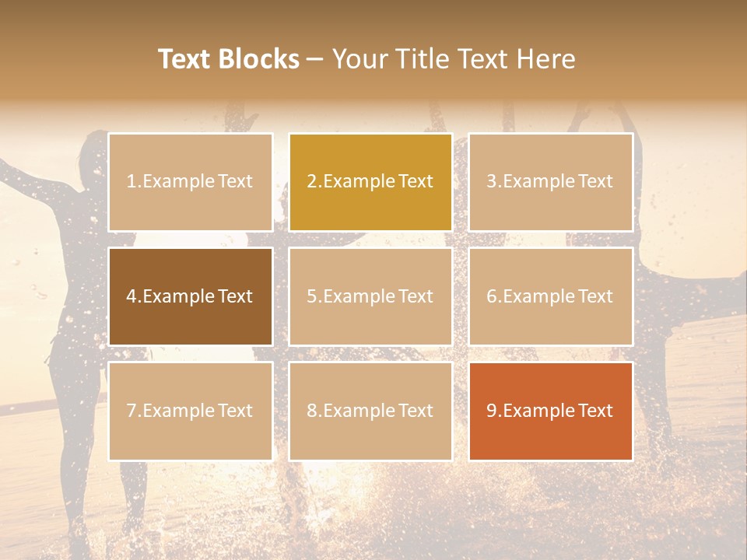747x560 pixels.
Task: Click the 3.Example Text block
Action: 550,182
